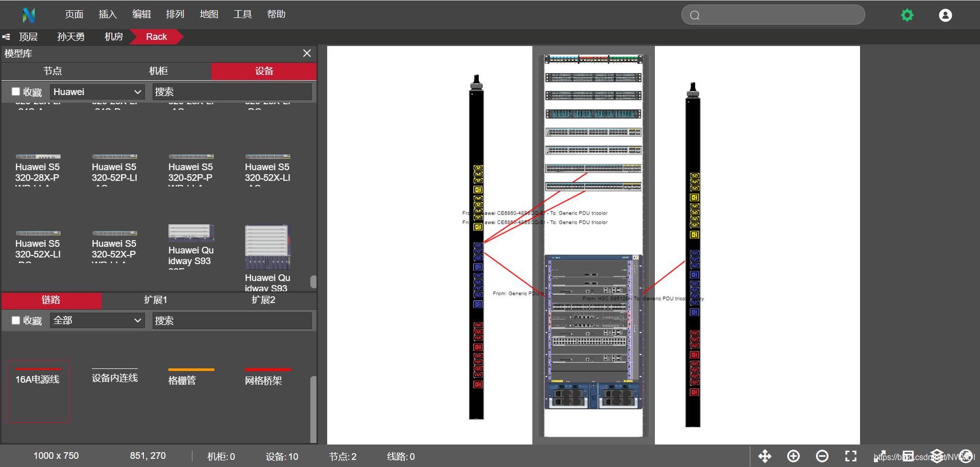Viewport: 980px width, 467px height.
Task: Open settings via green gear icon
Action: click(x=907, y=15)
